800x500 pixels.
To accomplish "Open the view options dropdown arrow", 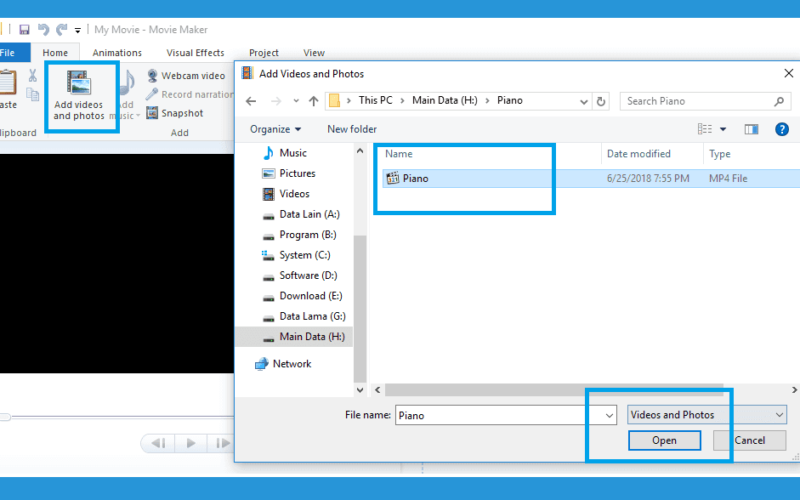I will click(x=723, y=129).
